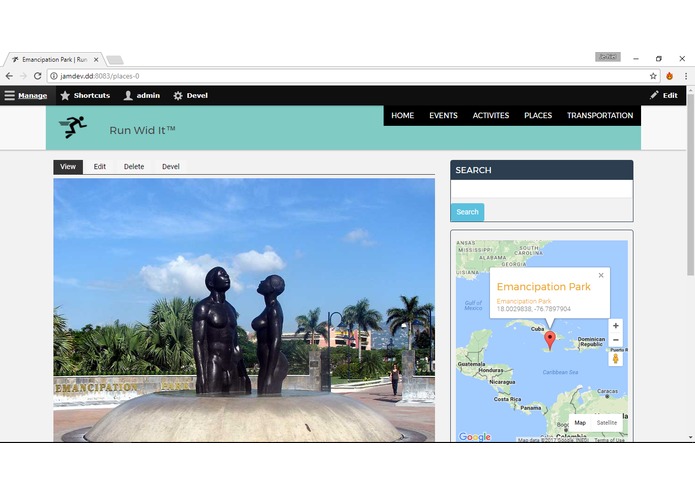
Task: Switch to the Edit tab
Action: pos(100,167)
